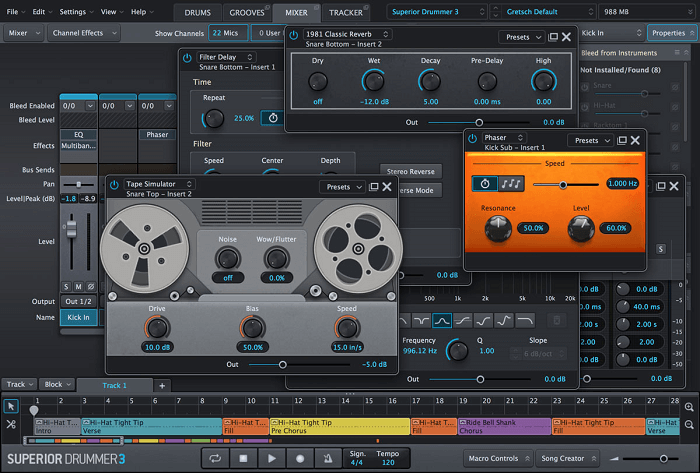Viewport: 700px width, 473px height.
Task: Switch to the DRUMS tab
Action: coord(198,12)
